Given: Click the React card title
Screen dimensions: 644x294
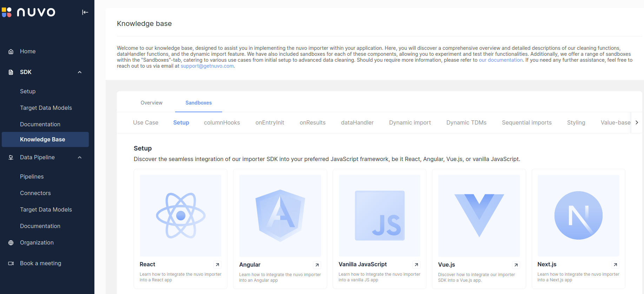Looking at the screenshot, I should click(147, 264).
